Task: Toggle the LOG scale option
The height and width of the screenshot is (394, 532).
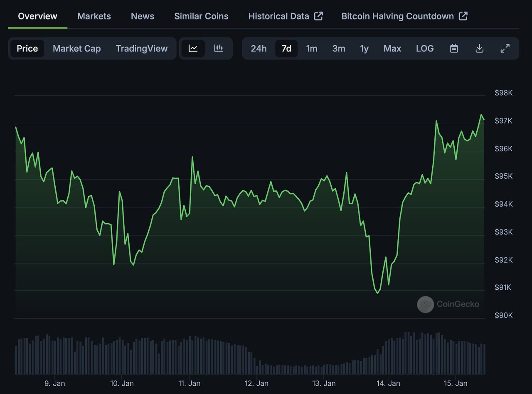Action: [x=425, y=49]
